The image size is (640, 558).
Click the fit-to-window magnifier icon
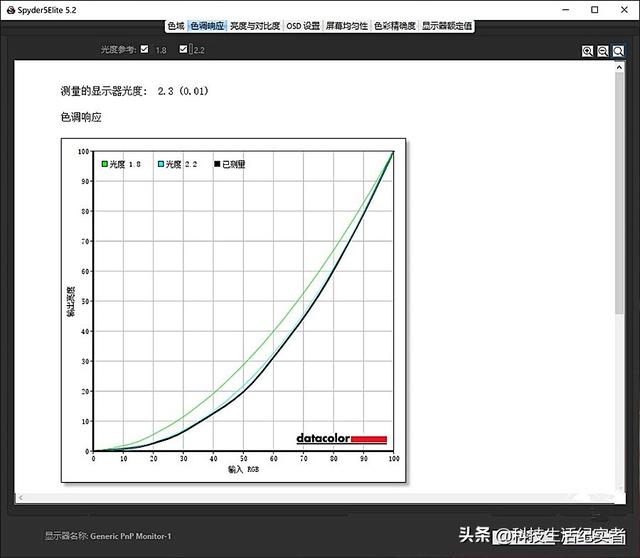(x=618, y=51)
